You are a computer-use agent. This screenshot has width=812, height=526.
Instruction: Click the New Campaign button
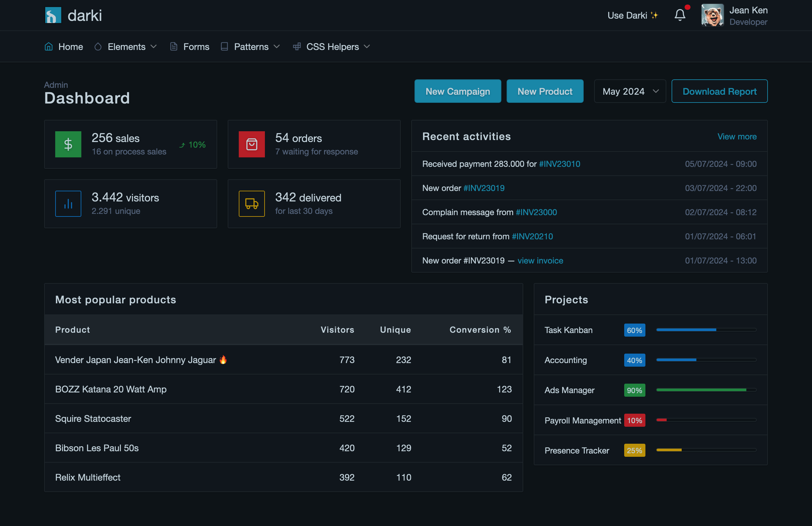458,91
